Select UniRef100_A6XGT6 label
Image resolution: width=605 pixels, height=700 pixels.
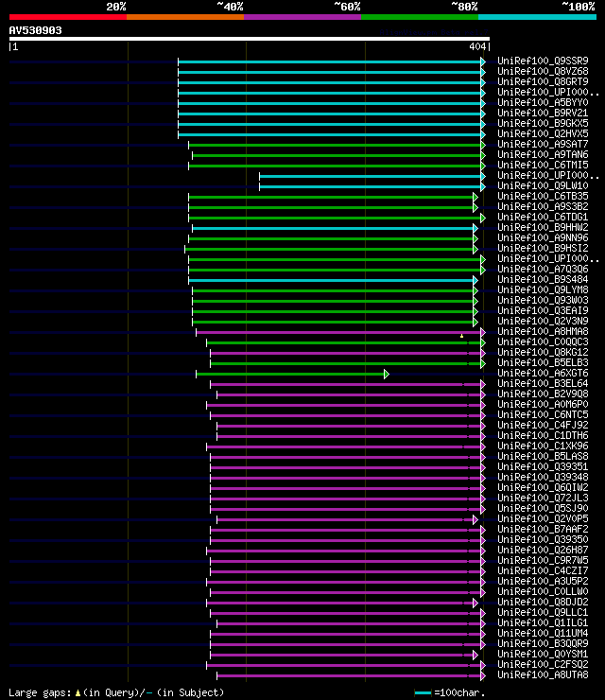543,374
